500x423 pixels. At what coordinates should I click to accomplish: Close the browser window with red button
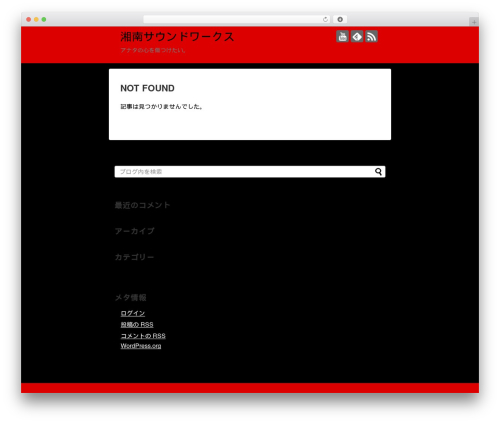point(29,19)
